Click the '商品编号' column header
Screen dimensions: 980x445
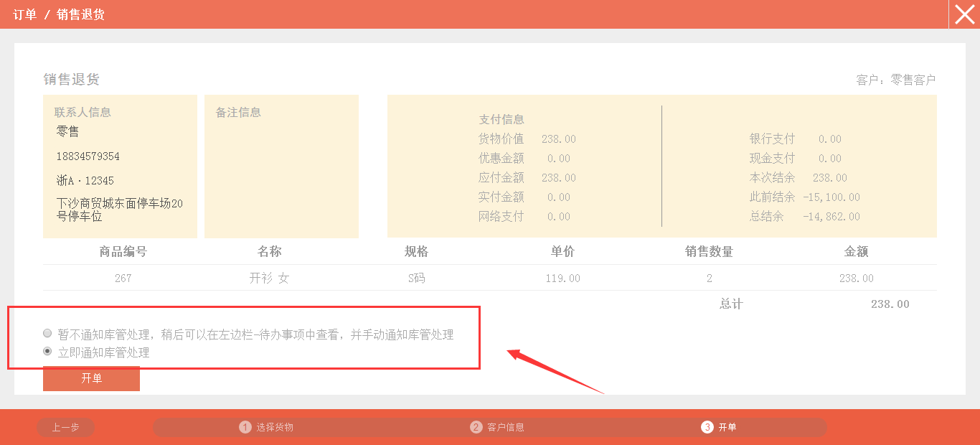click(123, 251)
